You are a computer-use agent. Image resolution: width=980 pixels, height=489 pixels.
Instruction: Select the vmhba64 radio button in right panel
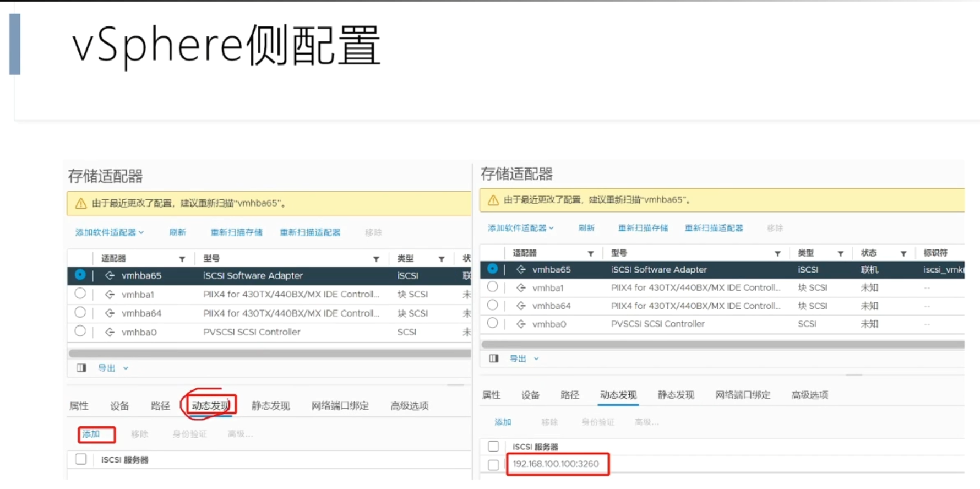[x=492, y=305]
